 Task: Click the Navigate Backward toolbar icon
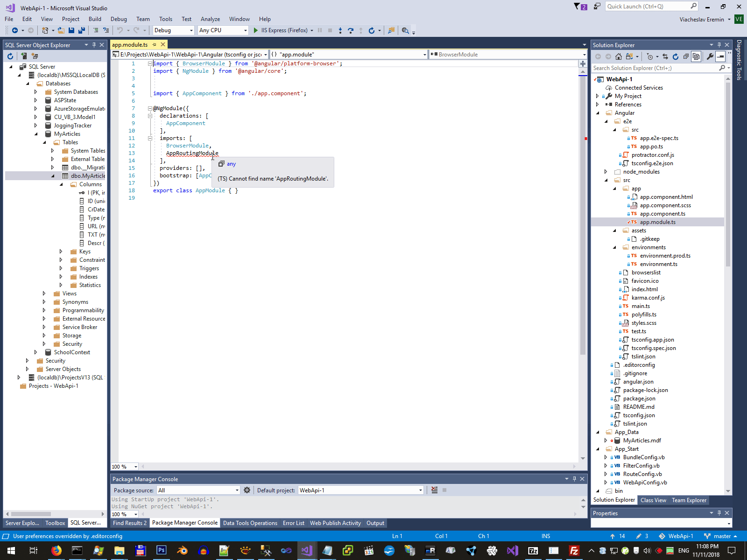tap(15, 30)
